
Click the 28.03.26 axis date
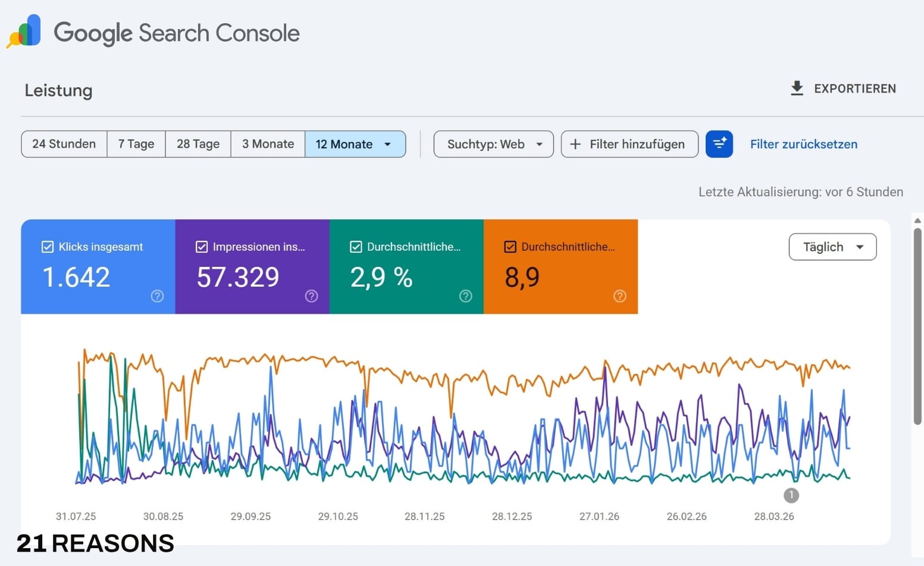tap(774, 516)
